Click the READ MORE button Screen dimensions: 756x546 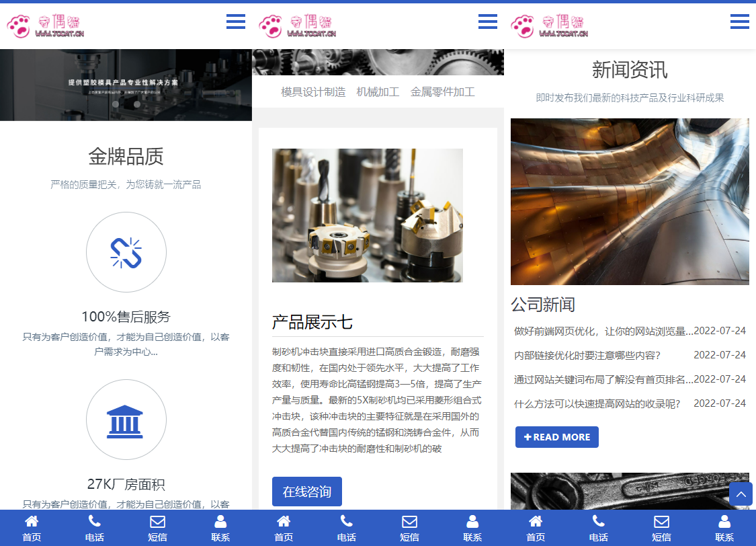(557, 437)
